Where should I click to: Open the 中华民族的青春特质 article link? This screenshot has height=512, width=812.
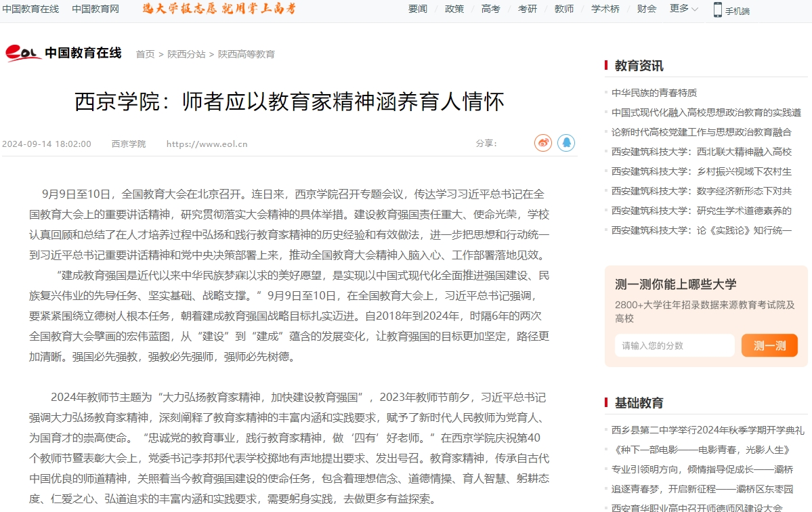point(654,93)
